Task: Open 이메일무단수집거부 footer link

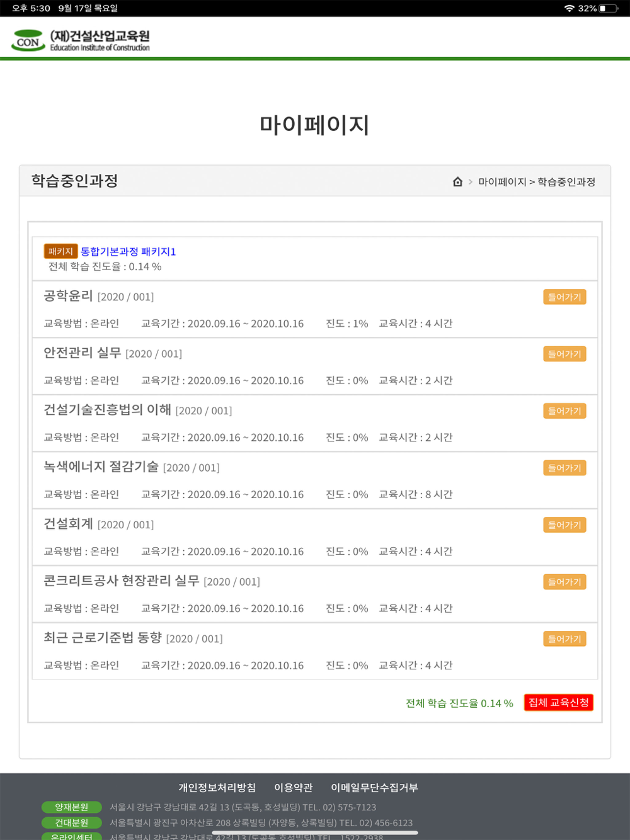Action: pos(374,788)
